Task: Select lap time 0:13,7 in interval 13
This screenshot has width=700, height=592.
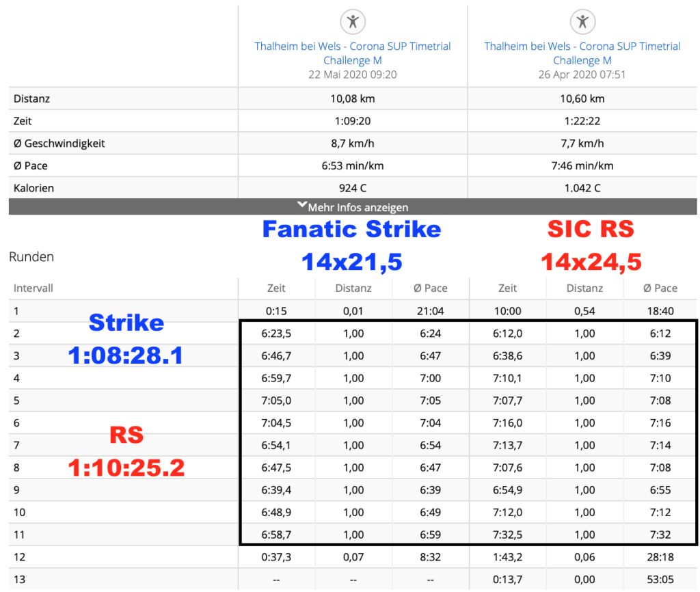Action: click(508, 580)
